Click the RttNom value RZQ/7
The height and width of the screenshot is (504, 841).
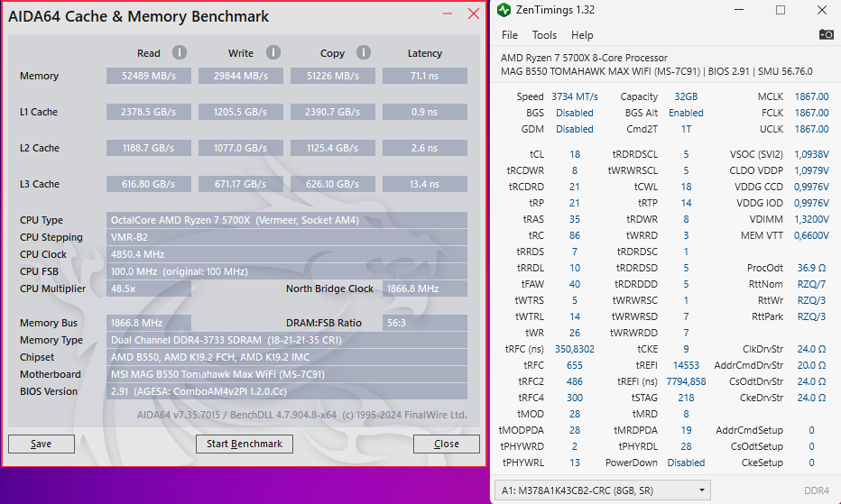(811, 284)
